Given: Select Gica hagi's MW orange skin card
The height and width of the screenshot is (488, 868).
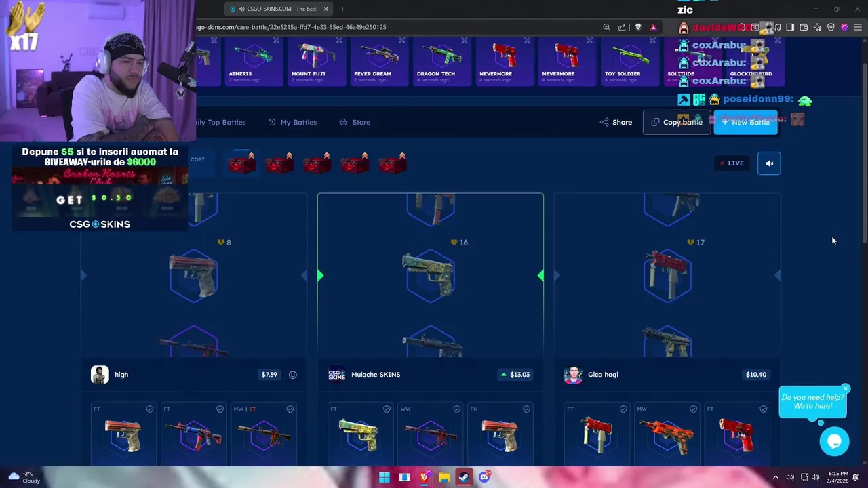Looking at the screenshot, I should (x=667, y=434).
